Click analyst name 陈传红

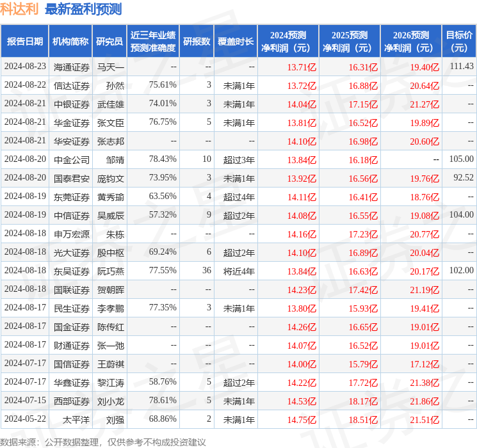point(110,327)
